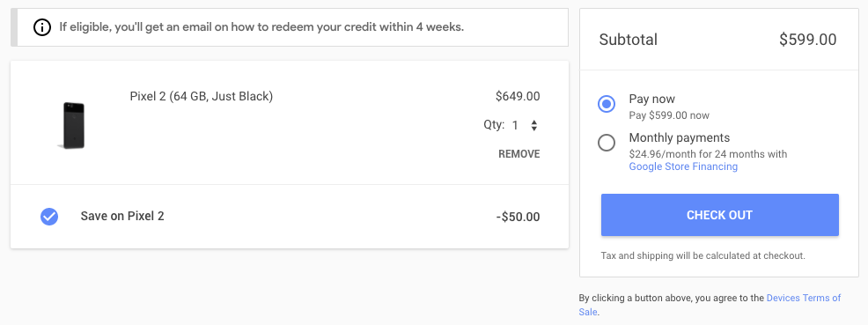Image resolution: width=868 pixels, height=325 pixels.
Task: Click the Pixel 2 (64 GB, Just Black) title
Action: 202,96
